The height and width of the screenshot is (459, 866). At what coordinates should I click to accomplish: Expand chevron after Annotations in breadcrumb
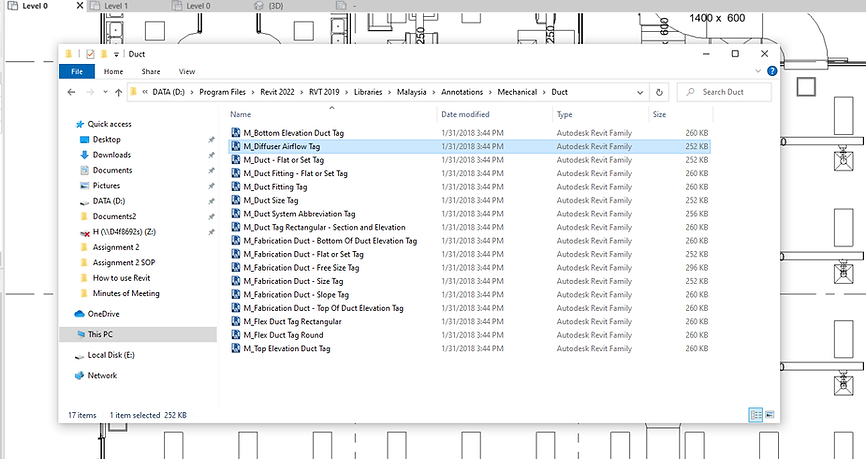(x=490, y=92)
